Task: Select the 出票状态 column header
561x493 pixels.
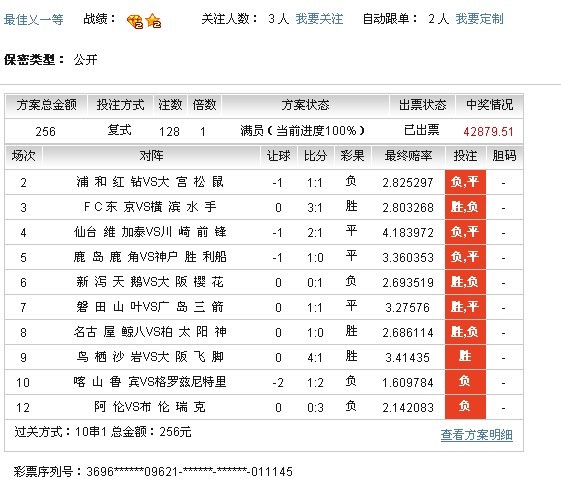Action: (423, 105)
